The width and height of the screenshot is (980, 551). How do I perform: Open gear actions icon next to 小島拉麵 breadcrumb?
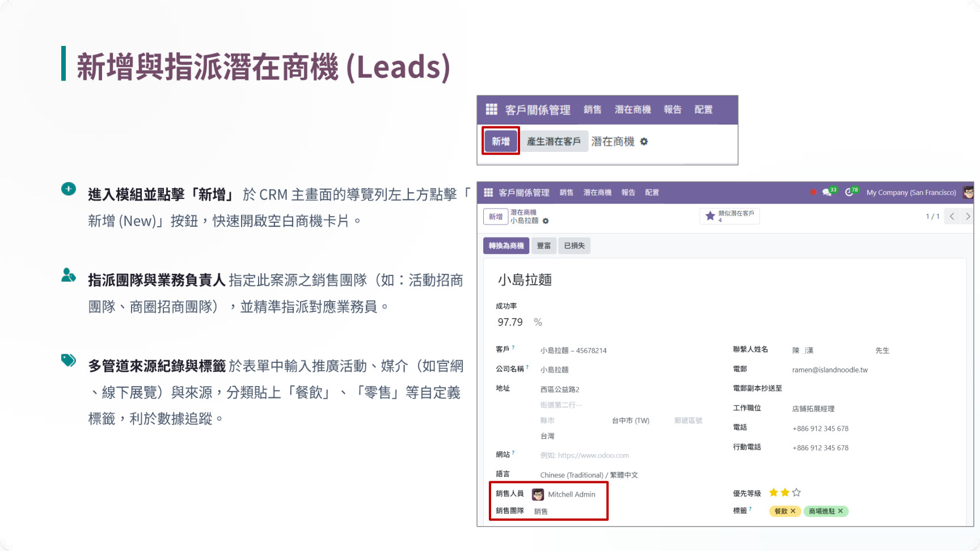pos(546,221)
